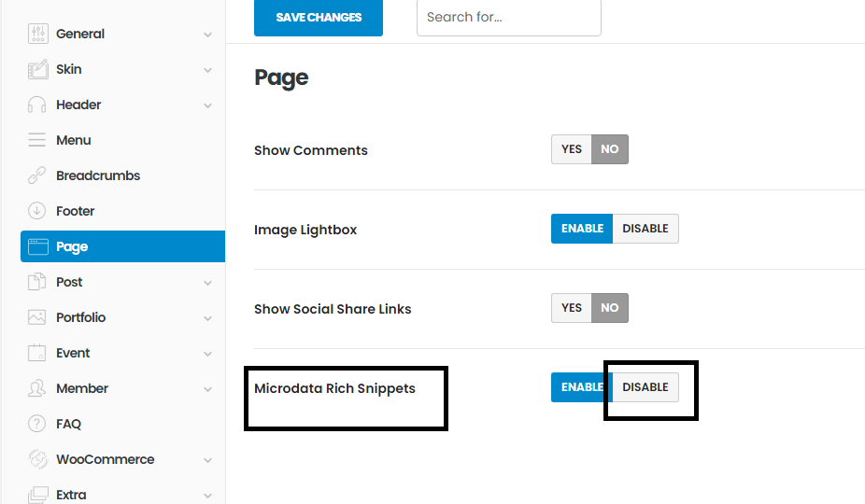Set Show Comments to YES
The image size is (865, 504).
click(572, 149)
